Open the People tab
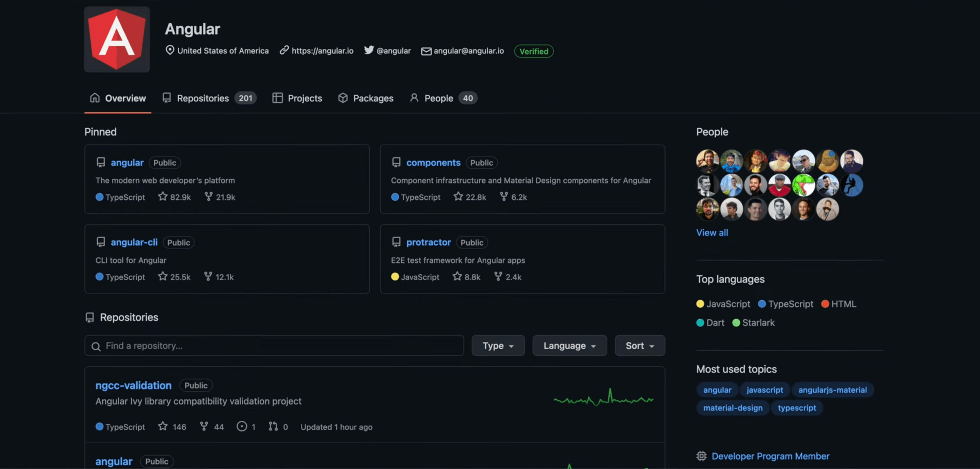 439,98
